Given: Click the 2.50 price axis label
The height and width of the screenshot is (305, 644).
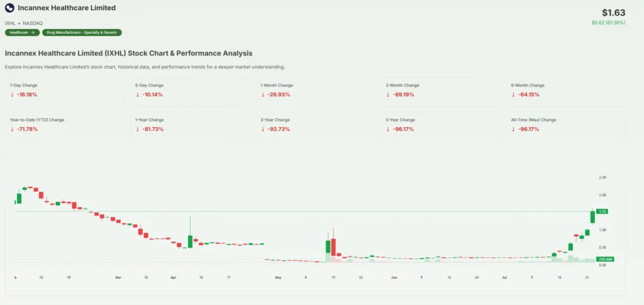Looking at the screenshot, I should click(603, 177).
